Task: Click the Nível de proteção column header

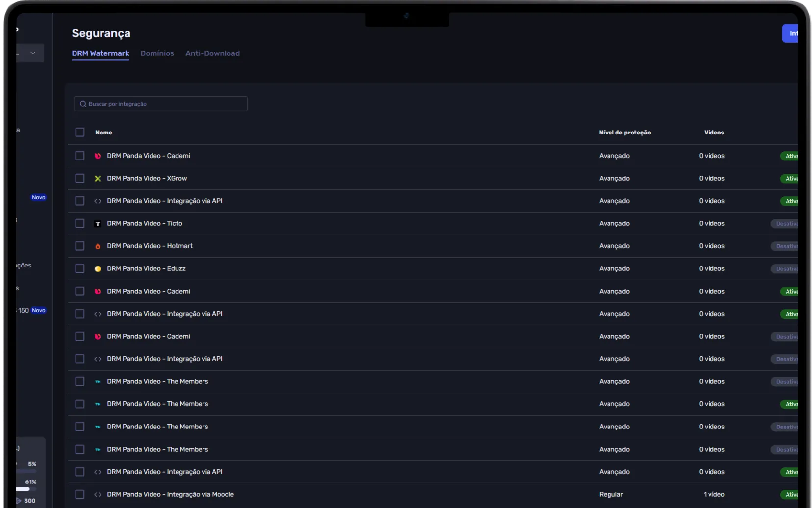Action: [x=625, y=133]
